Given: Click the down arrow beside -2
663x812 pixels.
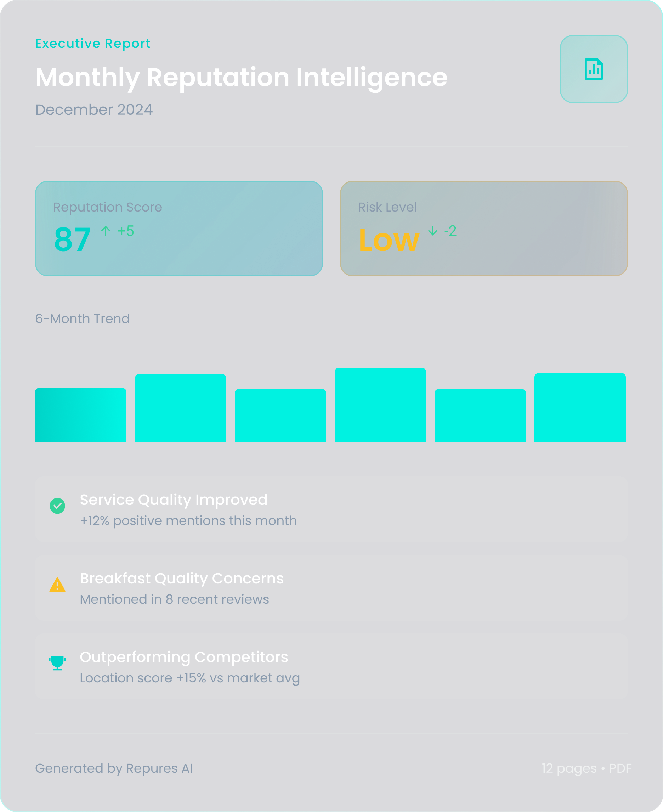Looking at the screenshot, I should pos(432,231).
